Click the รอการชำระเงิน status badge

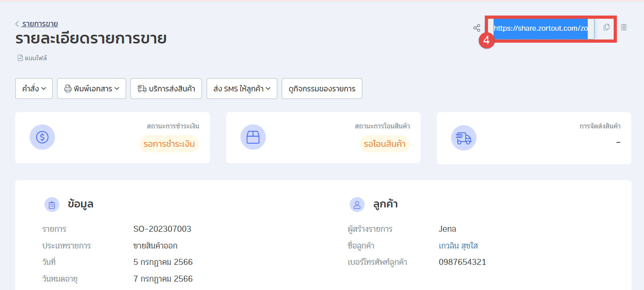pyautogui.click(x=169, y=144)
